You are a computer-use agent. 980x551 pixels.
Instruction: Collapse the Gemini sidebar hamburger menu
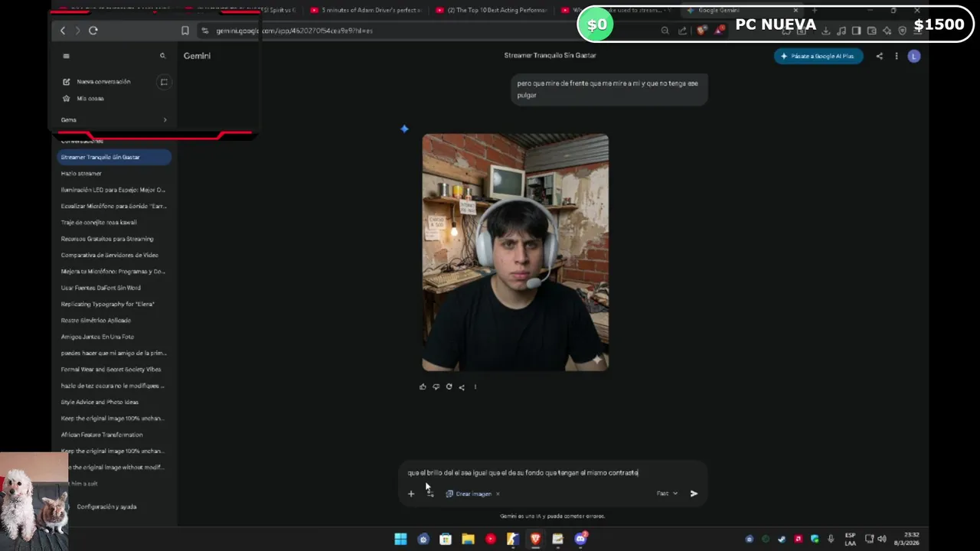[x=66, y=56]
